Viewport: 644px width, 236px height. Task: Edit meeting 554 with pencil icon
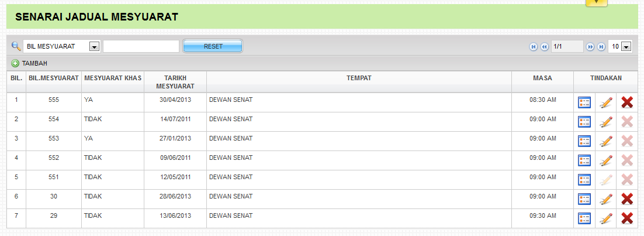click(x=606, y=122)
